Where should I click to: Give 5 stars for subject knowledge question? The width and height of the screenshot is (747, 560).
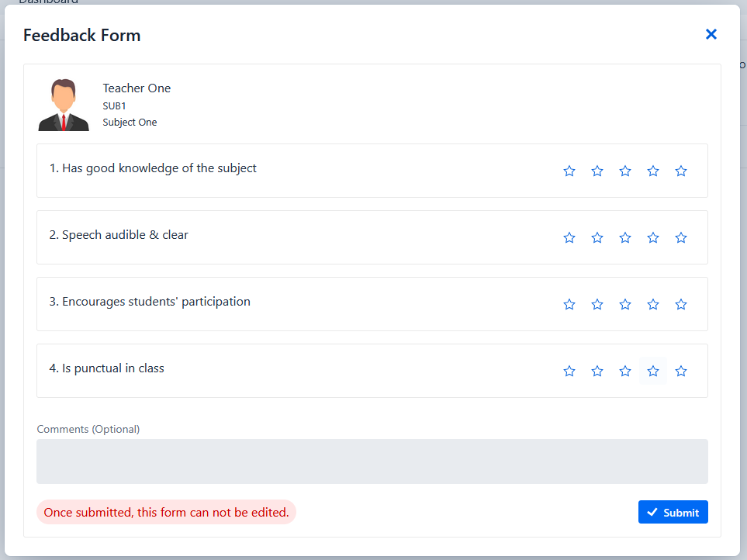click(x=681, y=171)
